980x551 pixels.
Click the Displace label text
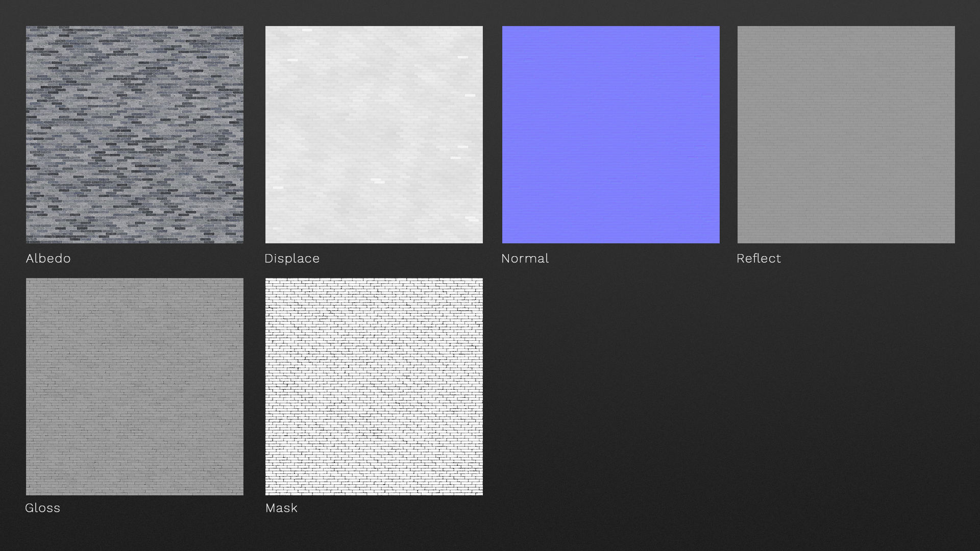pyautogui.click(x=292, y=259)
